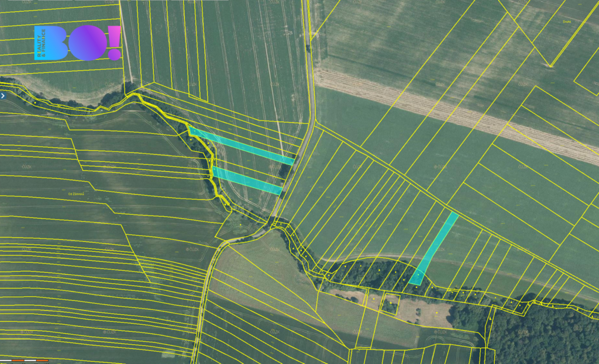Screen dimensions: 599x364
Task: Click the road crossing over the stream at map center
Action: click(x=272, y=222)
